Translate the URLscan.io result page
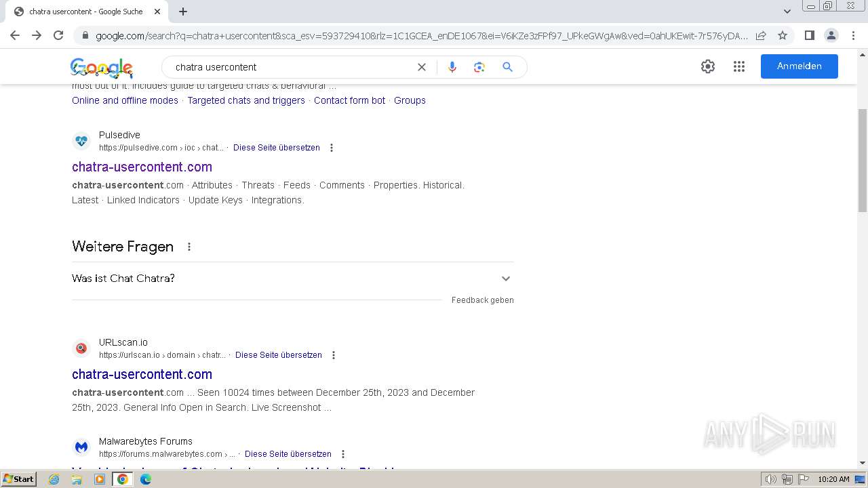 tap(279, 355)
